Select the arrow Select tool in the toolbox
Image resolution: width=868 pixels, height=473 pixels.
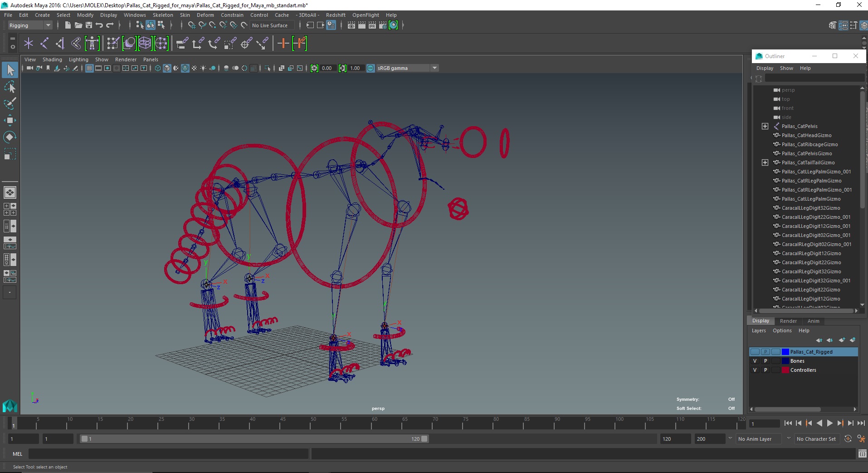tap(10, 70)
